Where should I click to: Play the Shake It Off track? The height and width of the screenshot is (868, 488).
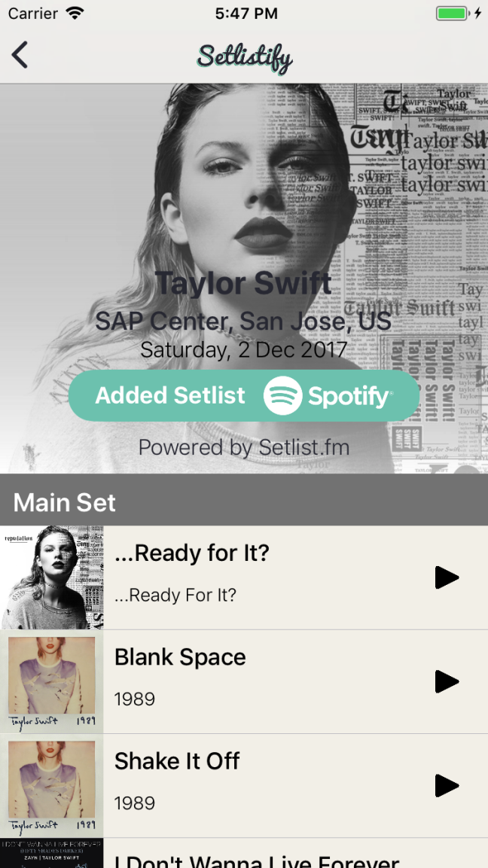pos(447,785)
